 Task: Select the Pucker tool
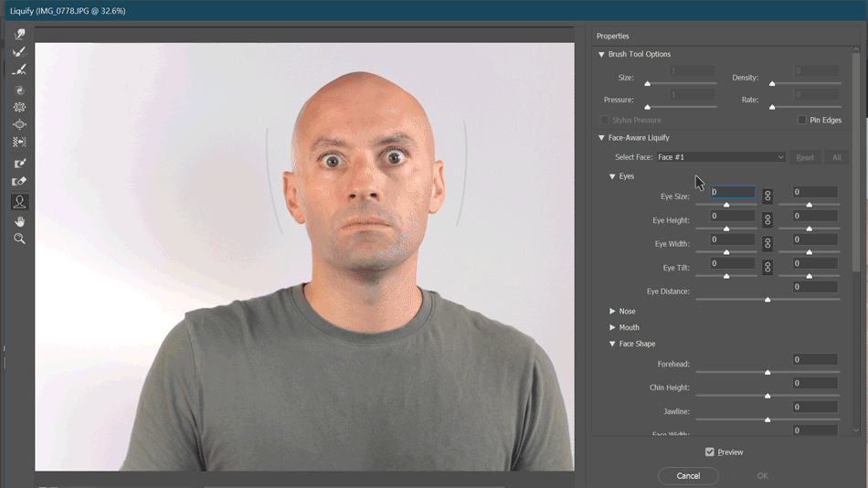pos(19,107)
